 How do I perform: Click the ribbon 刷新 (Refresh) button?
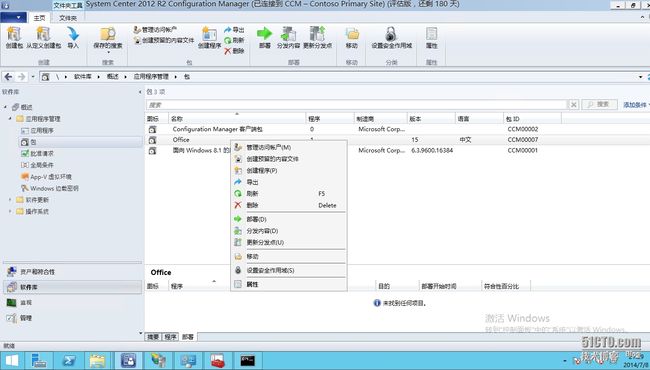click(234, 40)
